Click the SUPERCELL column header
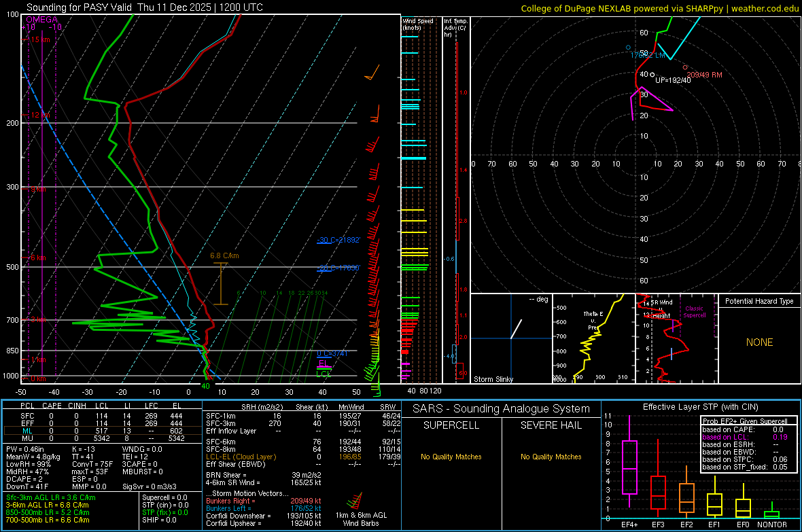 pyautogui.click(x=451, y=425)
